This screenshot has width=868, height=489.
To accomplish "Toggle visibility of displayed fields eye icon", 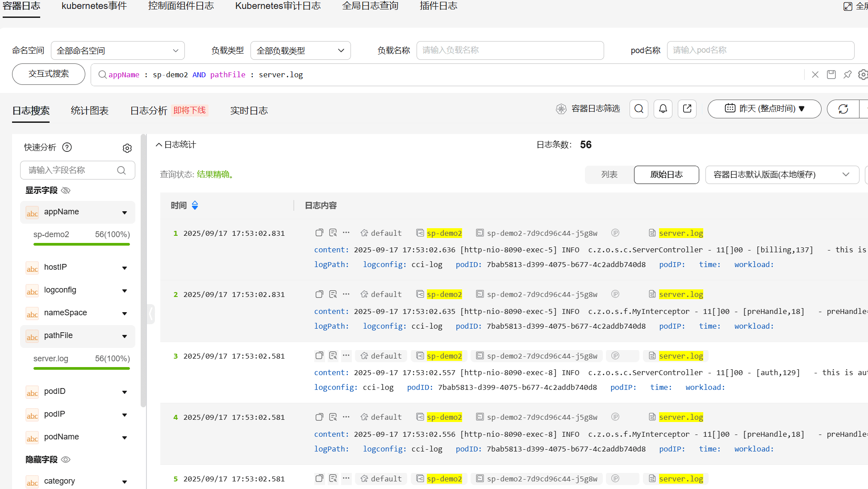I will click(66, 190).
